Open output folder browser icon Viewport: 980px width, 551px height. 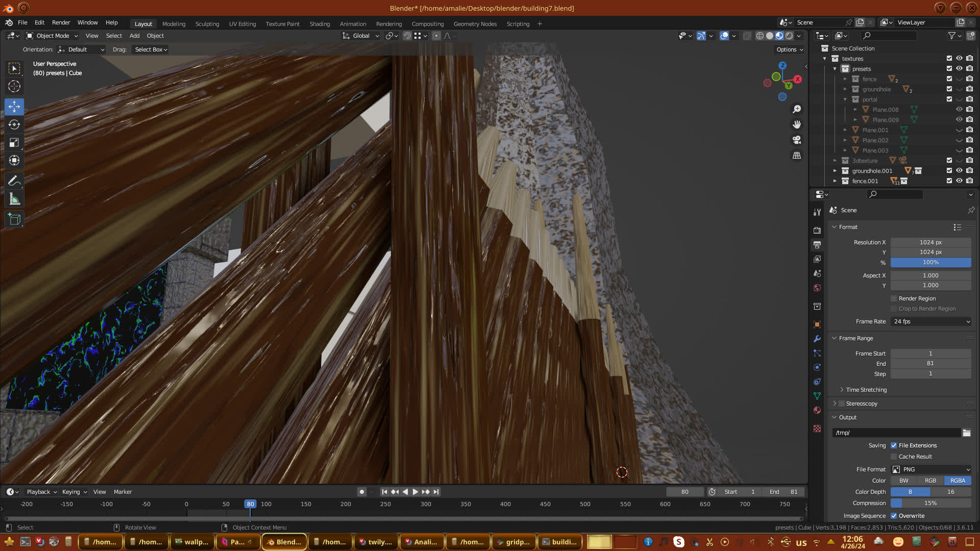pyautogui.click(x=967, y=433)
